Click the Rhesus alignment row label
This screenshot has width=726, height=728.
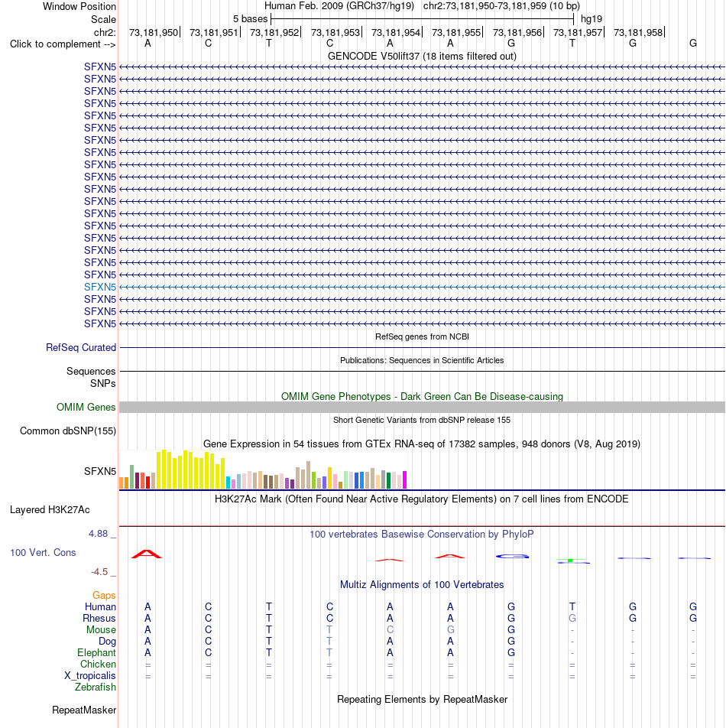[99, 619]
